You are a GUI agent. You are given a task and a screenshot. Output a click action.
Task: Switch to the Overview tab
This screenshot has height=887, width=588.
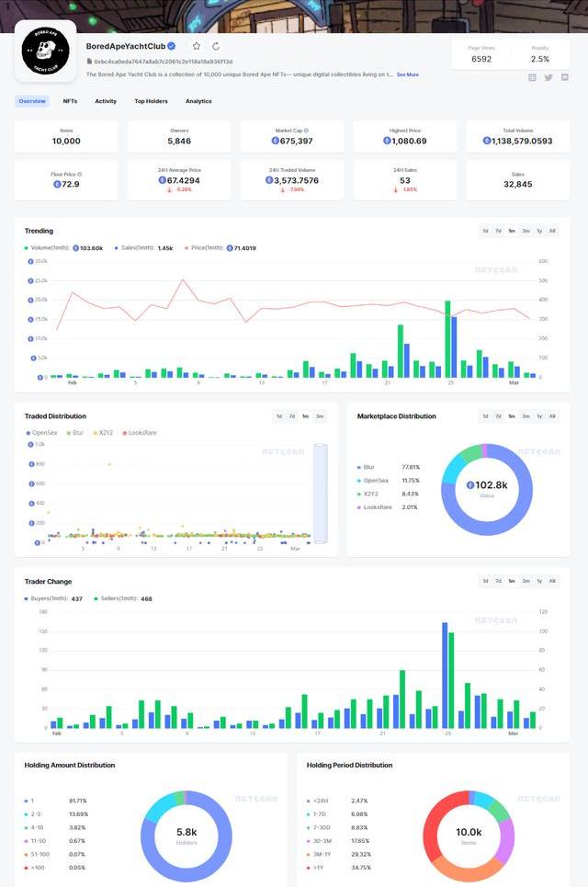[32, 101]
